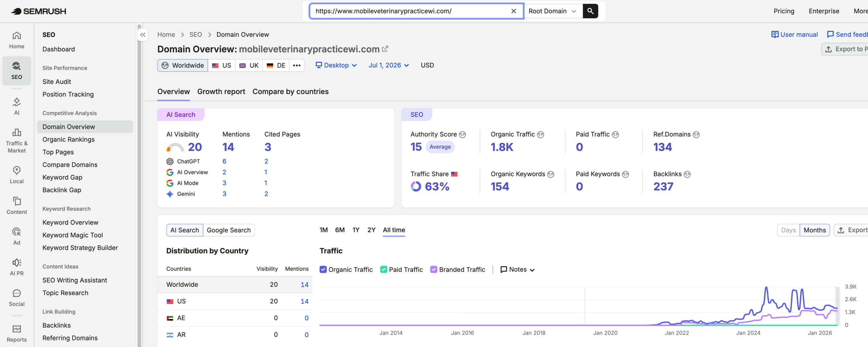Open the Social sidebar section
The image size is (868, 347).
coord(17,298)
